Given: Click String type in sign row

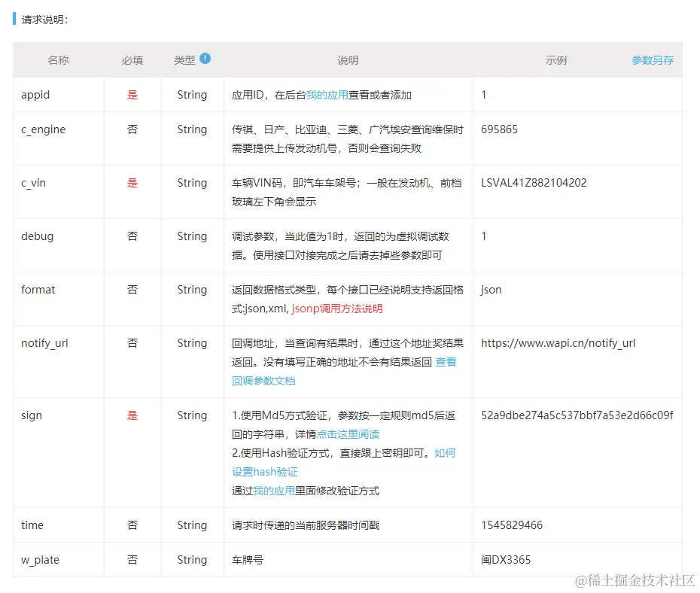Looking at the screenshot, I should (192, 415).
